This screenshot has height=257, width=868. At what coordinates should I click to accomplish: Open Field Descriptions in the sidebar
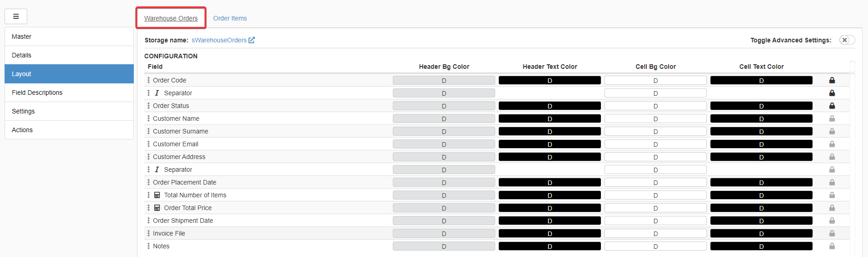[37, 93]
